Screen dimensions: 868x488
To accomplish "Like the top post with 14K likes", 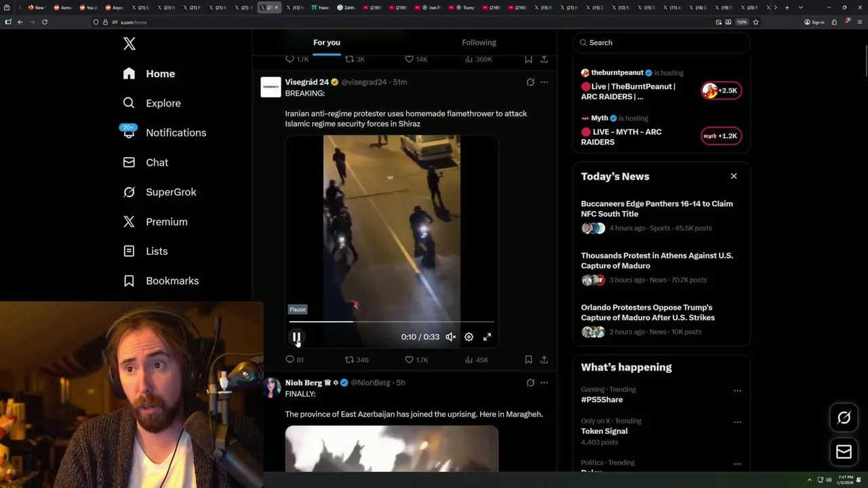I will point(416,59).
